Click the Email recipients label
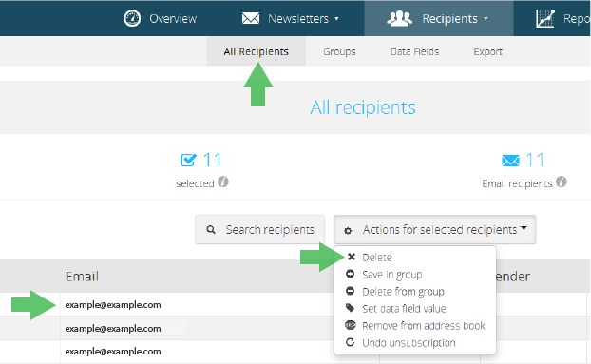The width and height of the screenshot is (591, 364). [x=517, y=183]
